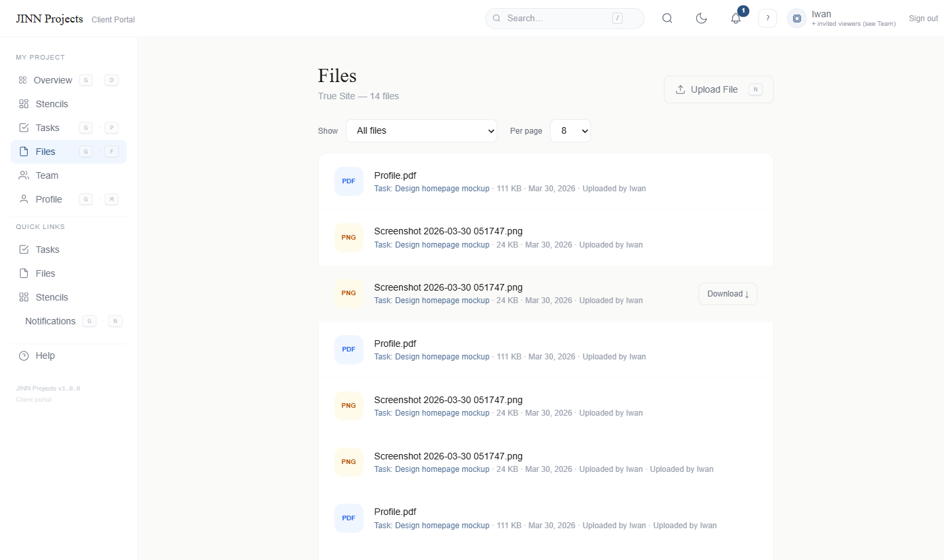Click 'Iwan' username in header

(821, 14)
